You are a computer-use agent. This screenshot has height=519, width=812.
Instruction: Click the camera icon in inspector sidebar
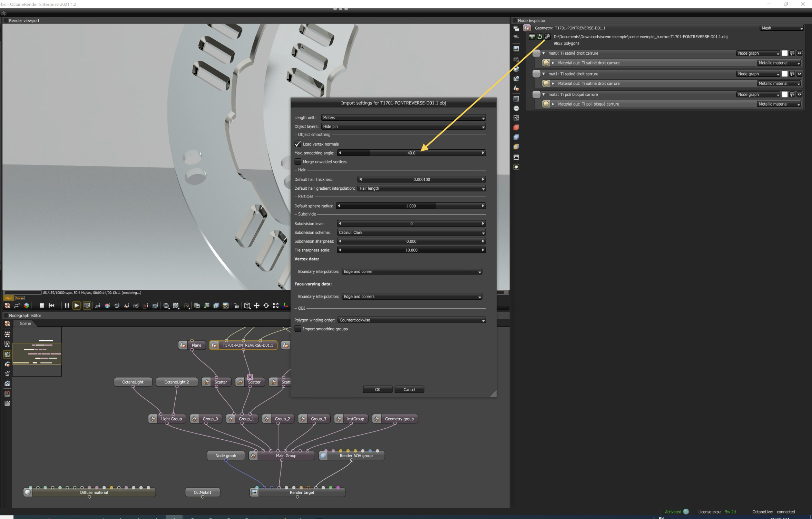(516, 59)
